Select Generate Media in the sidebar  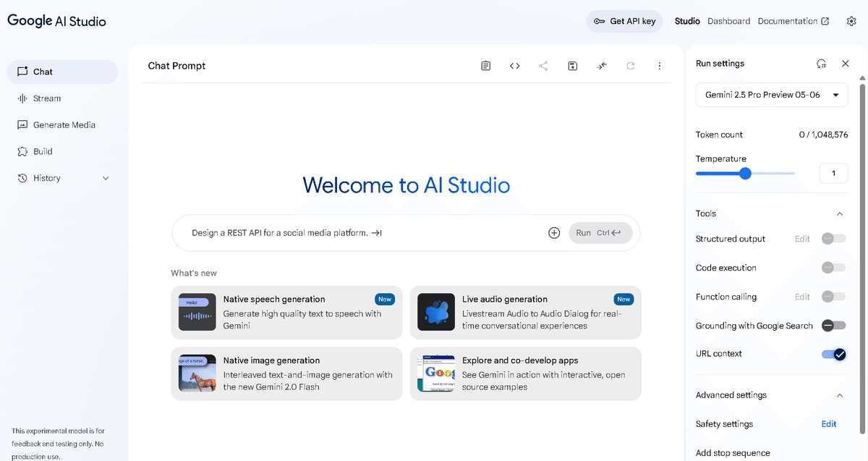(x=64, y=124)
